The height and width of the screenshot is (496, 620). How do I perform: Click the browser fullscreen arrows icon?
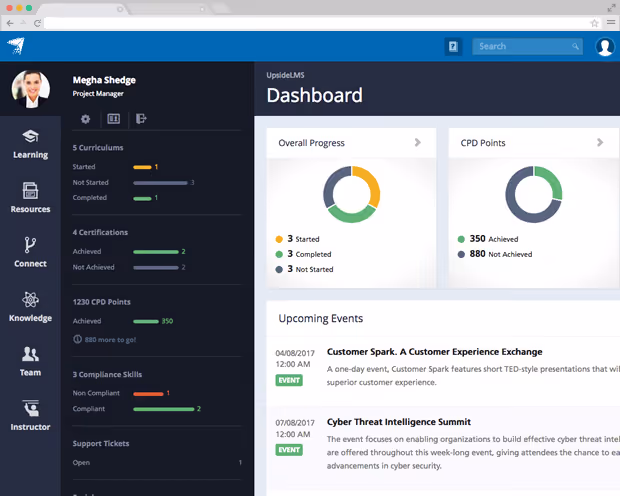[611, 8]
